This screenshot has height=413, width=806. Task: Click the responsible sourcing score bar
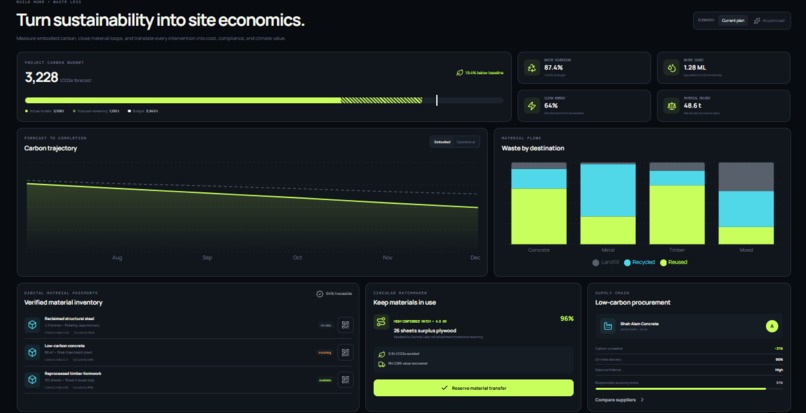click(x=689, y=389)
